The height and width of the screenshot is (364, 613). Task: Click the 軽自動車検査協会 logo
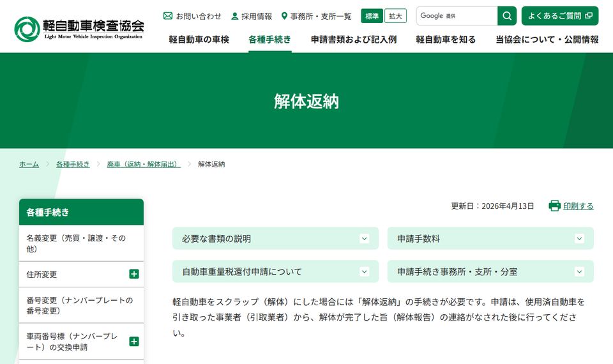click(79, 29)
